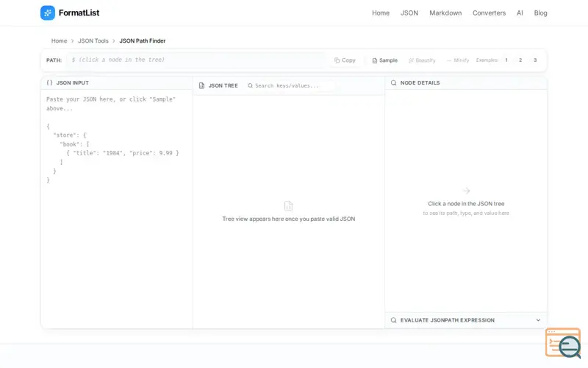Minify the JSON input

[457, 60]
